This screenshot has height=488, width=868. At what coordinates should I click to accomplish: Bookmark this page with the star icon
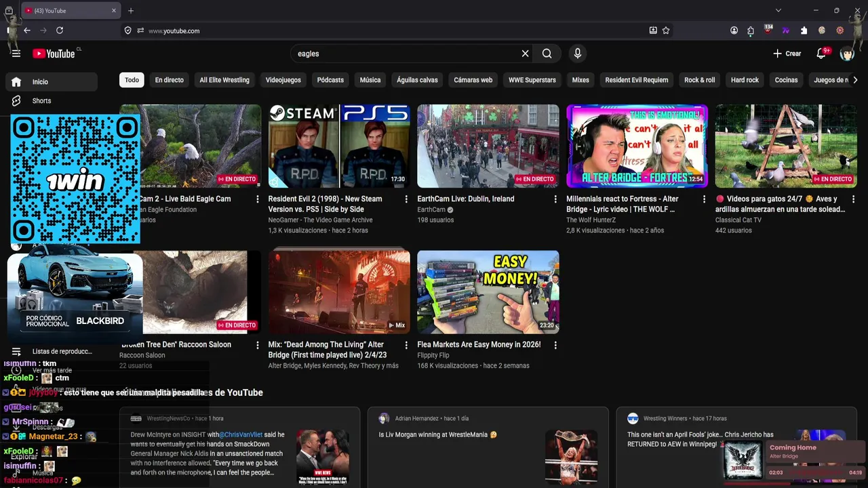coord(666,30)
